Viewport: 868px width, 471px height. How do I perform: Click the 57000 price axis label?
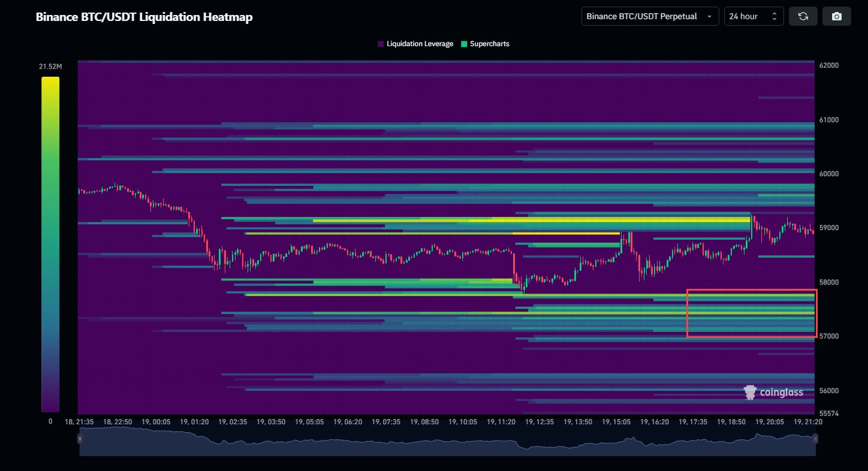[x=830, y=336]
